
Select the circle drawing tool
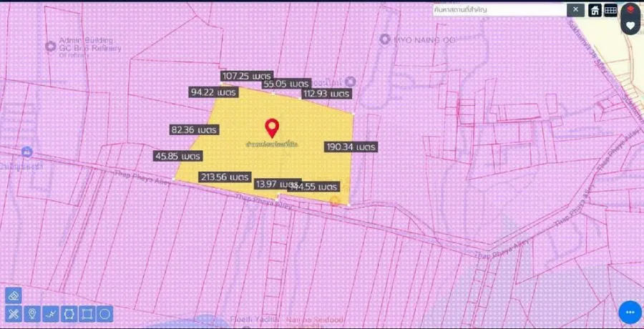point(105,314)
